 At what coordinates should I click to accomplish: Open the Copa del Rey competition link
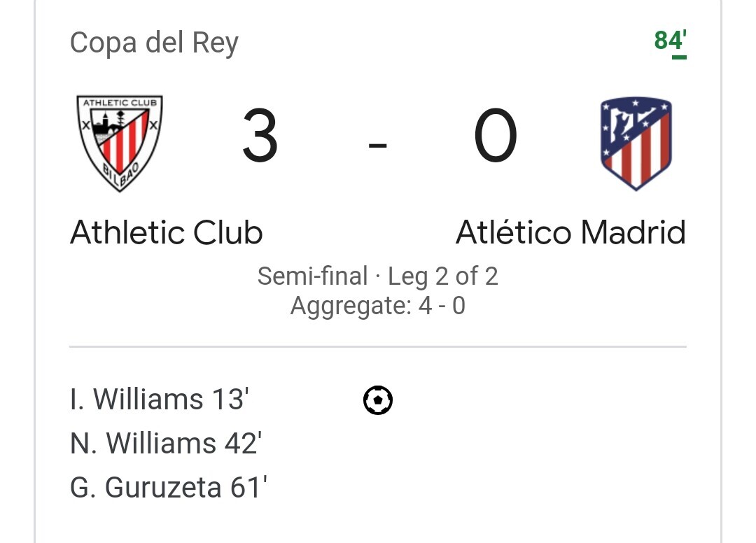tap(154, 43)
